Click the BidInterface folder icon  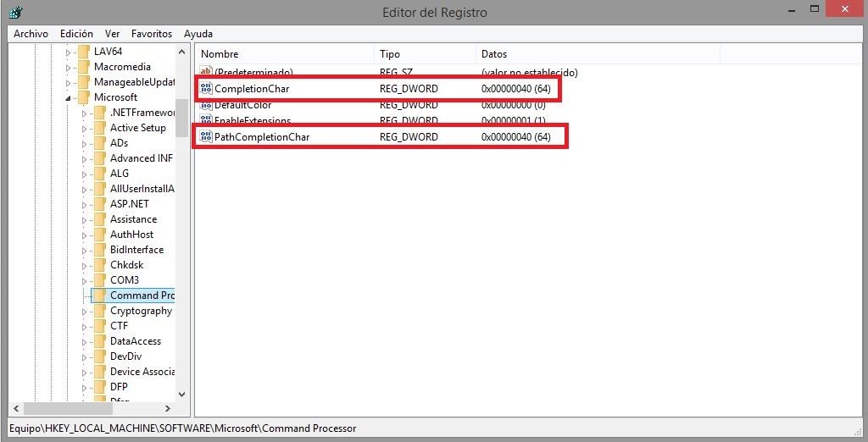100,250
